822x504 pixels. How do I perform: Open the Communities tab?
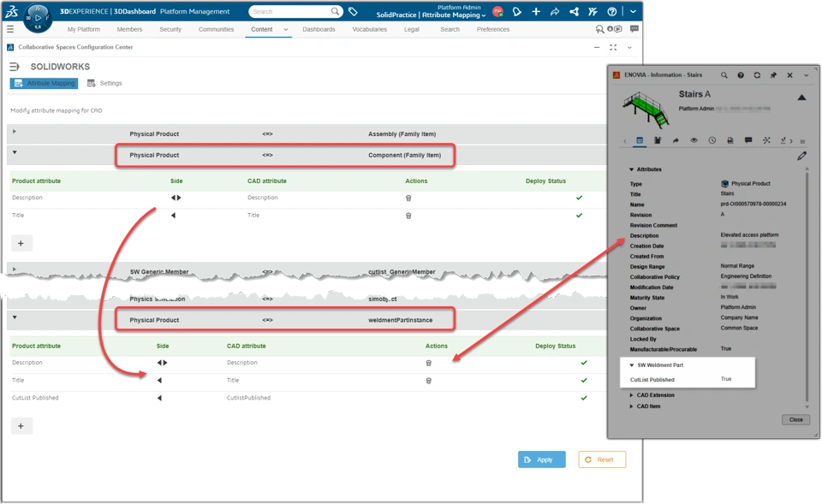pyautogui.click(x=216, y=29)
